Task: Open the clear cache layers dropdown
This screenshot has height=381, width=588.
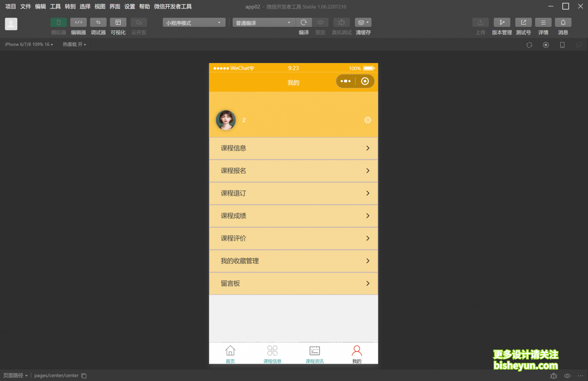Action: point(363,22)
